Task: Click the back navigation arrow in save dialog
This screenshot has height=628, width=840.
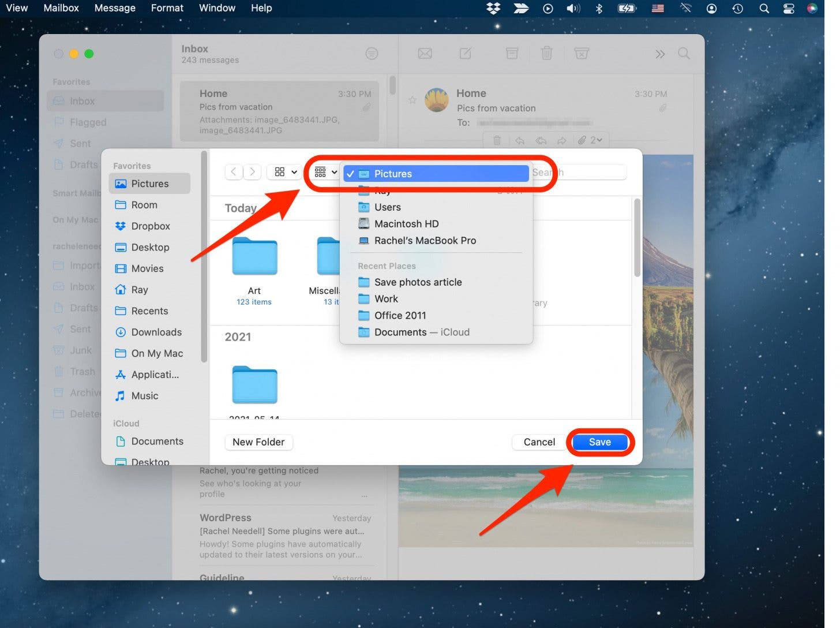Action: pos(233,172)
